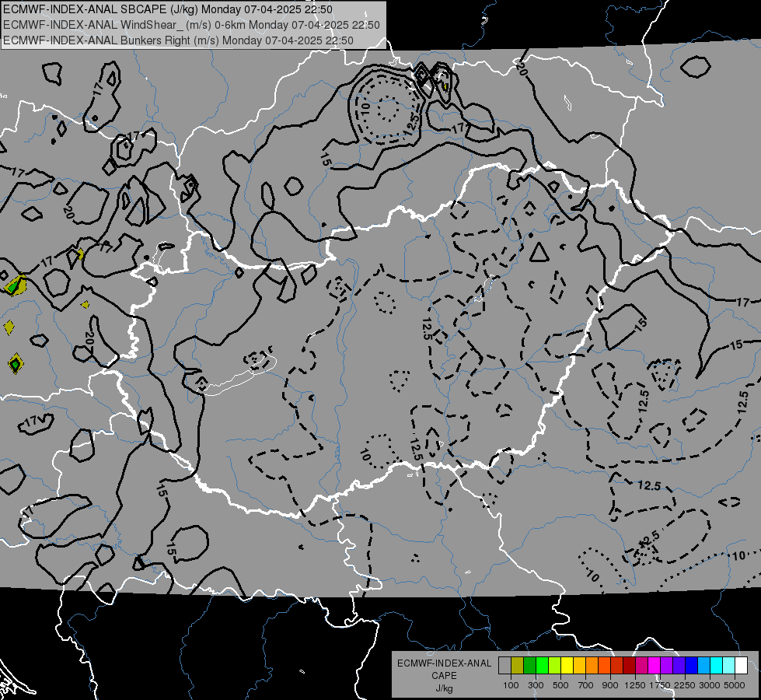The height and width of the screenshot is (700, 761).
Task: Pick the gray legend swatch below 100
Action: [x=504, y=666]
